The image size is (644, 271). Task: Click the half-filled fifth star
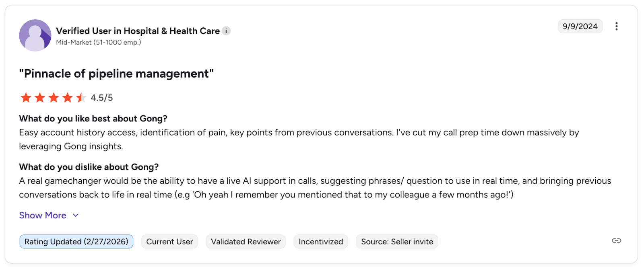(x=81, y=98)
